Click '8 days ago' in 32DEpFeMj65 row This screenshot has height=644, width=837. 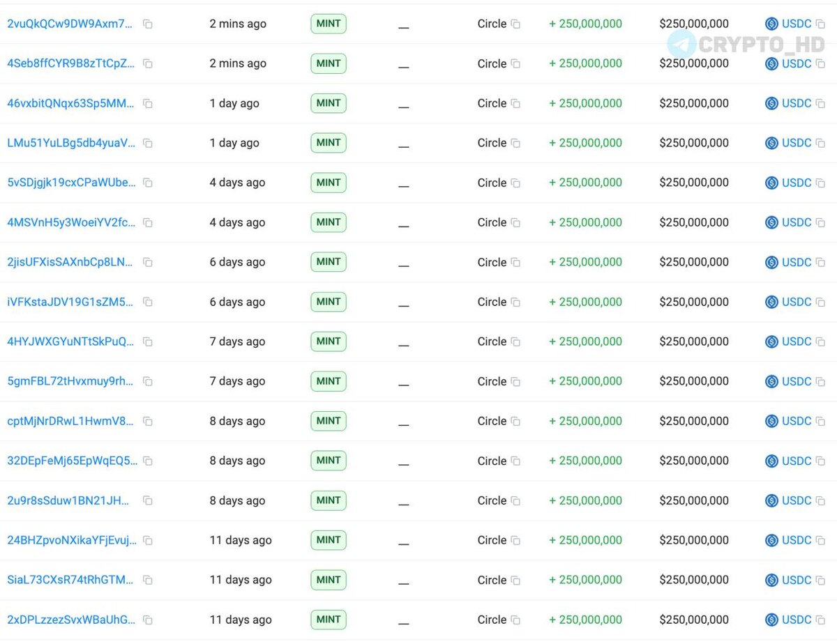[x=237, y=461]
